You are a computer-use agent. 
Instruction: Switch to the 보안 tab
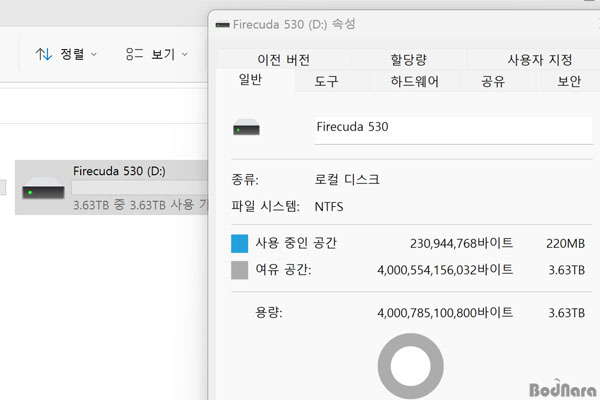point(569,81)
